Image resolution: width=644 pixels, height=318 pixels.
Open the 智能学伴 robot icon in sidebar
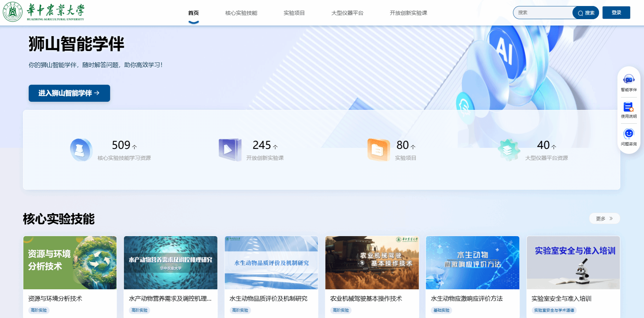[x=628, y=79]
